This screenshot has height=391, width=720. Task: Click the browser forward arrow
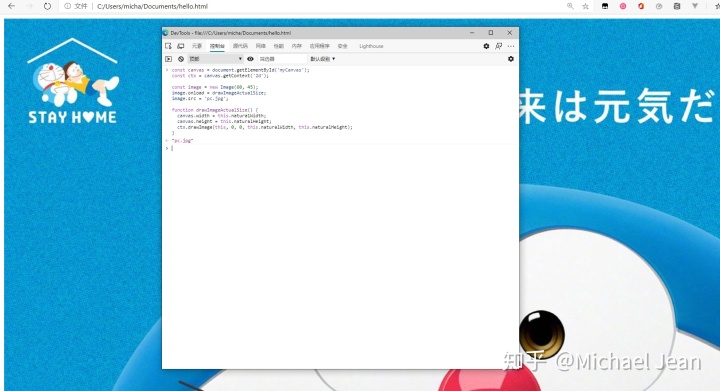(x=29, y=6)
